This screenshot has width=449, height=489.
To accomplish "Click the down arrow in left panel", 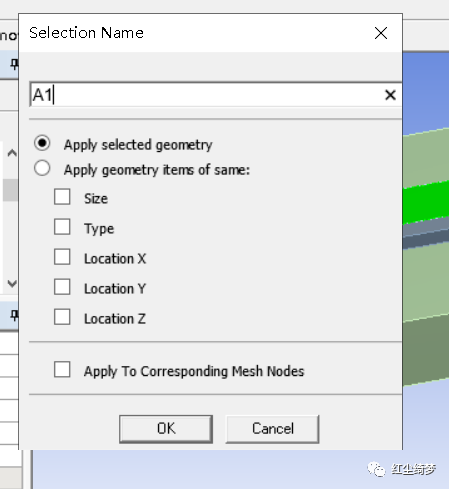I will 12,284.
